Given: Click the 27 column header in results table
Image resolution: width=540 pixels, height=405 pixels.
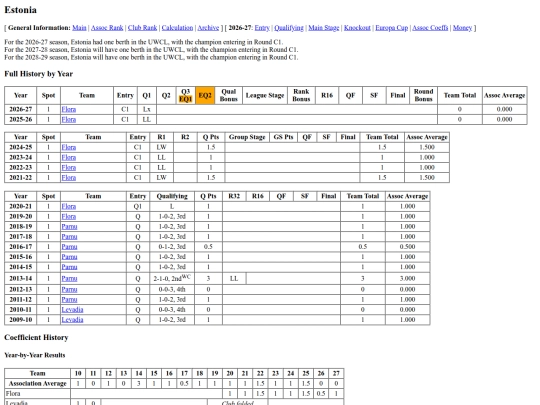Looking at the screenshot, I should tap(336, 373).
